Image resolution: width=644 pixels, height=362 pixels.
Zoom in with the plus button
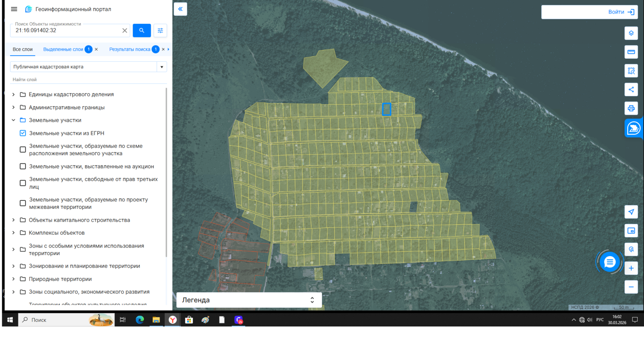(x=631, y=268)
